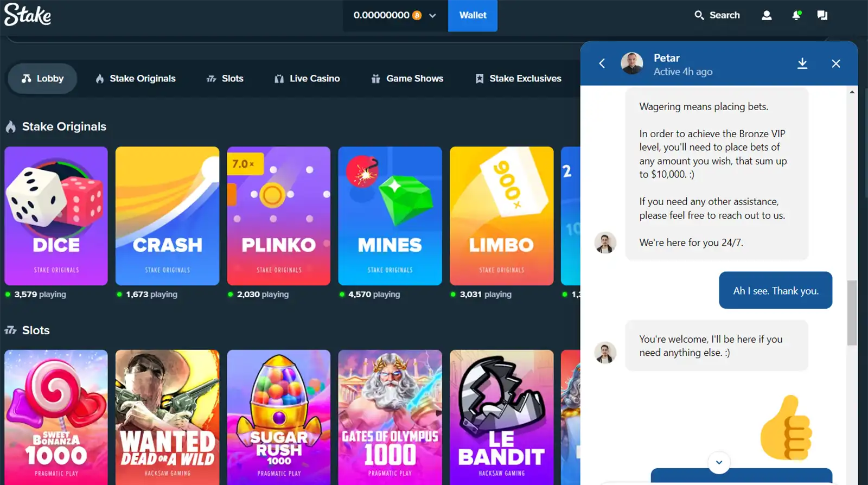Click '3,579 playing' under Dice
This screenshot has height=485, width=868.
point(40,294)
